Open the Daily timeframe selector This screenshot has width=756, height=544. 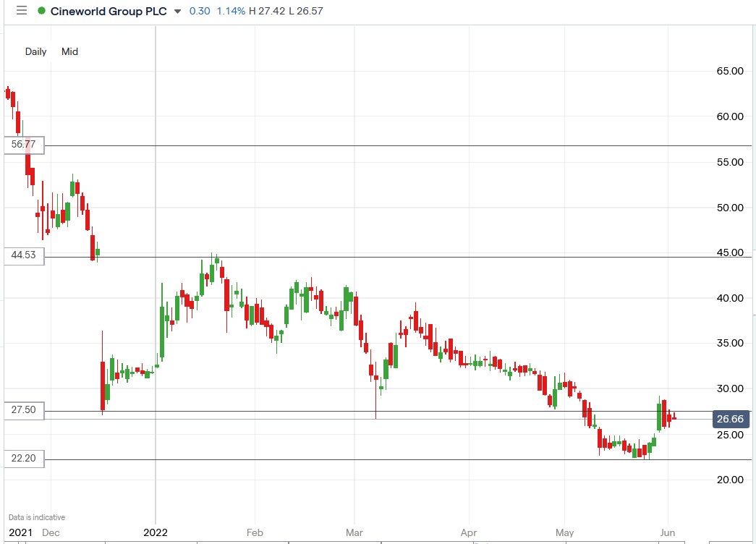tap(36, 51)
